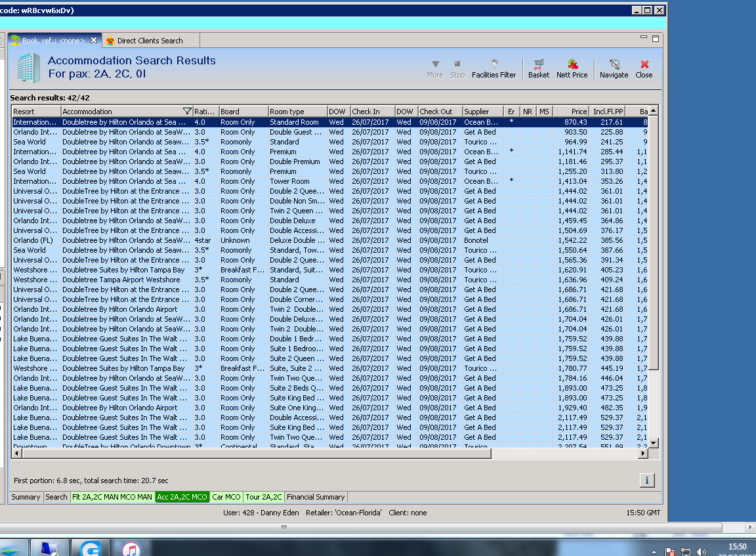Close the Book. ref. tab with its X

pos(94,41)
